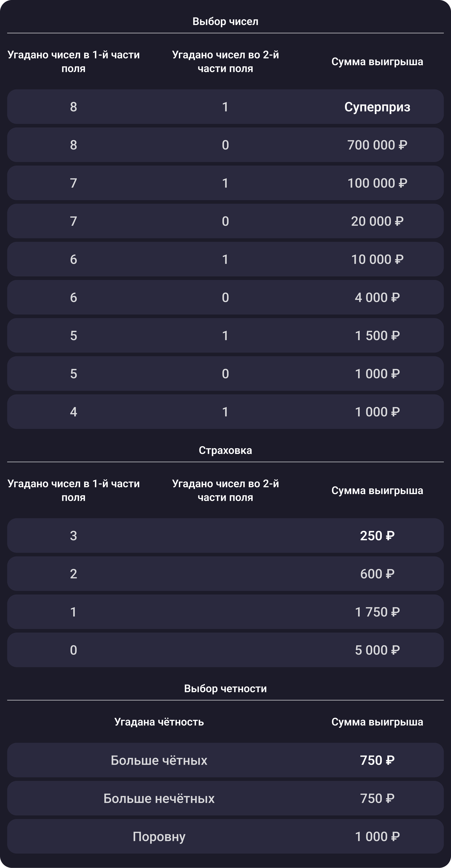This screenshot has width=451, height=868.
Task: Click the topmost Сумма выигрыша column header
Action: (x=377, y=62)
